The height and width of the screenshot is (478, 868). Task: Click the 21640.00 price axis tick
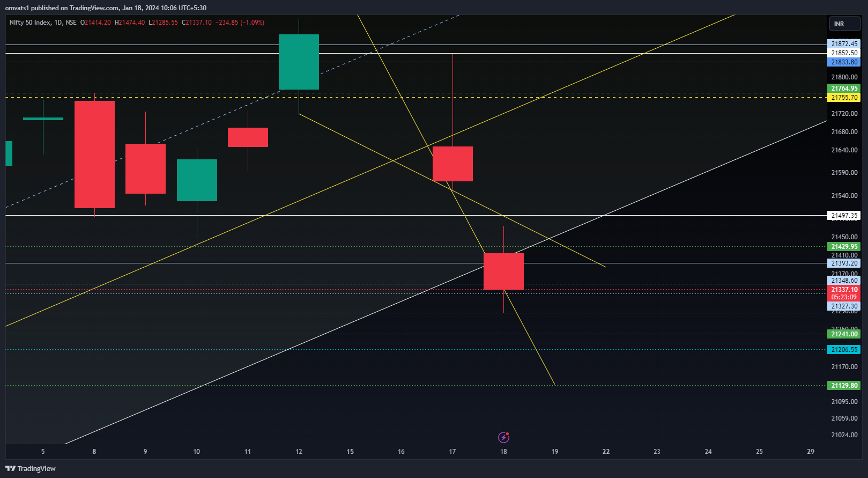(x=844, y=150)
